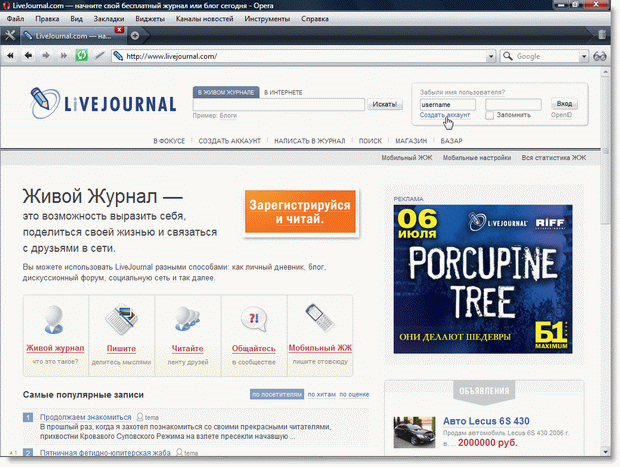Click the Зарегистрируйся и читай orange button
620x467 pixels.
click(x=300, y=212)
